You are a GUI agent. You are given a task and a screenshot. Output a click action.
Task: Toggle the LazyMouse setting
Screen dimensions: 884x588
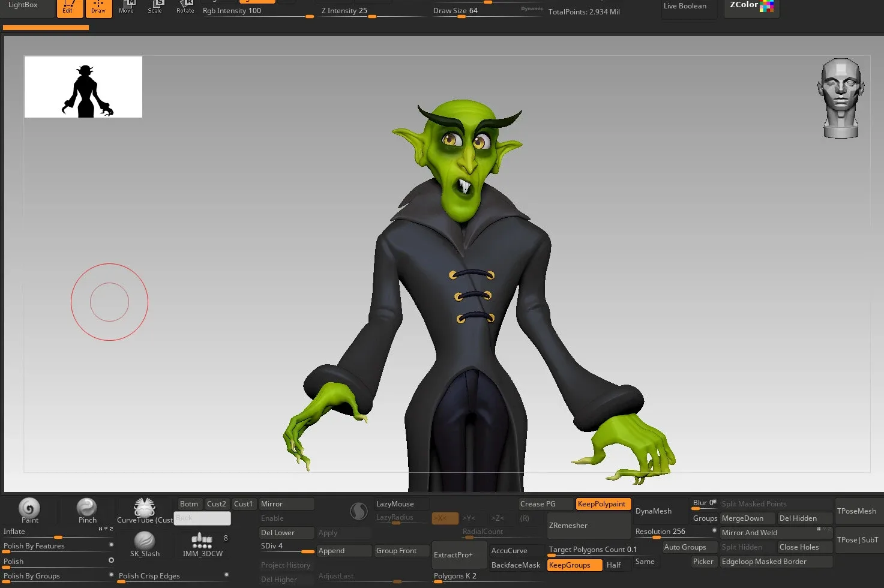(401, 504)
